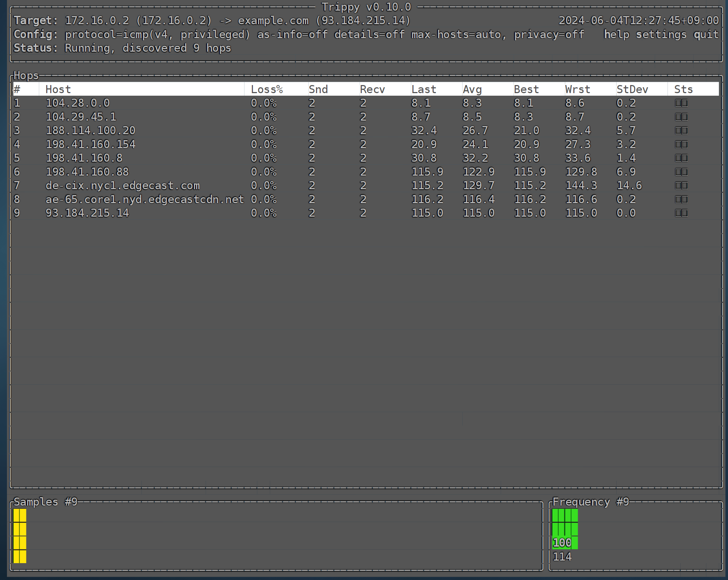The width and height of the screenshot is (728, 580).
Task: Click status squares icon for hop 8
Action: [681, 199]
